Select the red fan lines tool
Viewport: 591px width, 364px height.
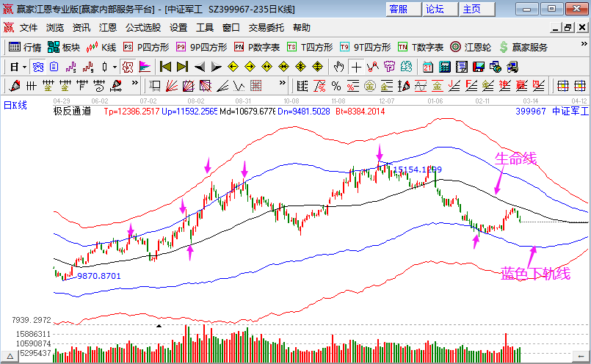click(172, 87)
